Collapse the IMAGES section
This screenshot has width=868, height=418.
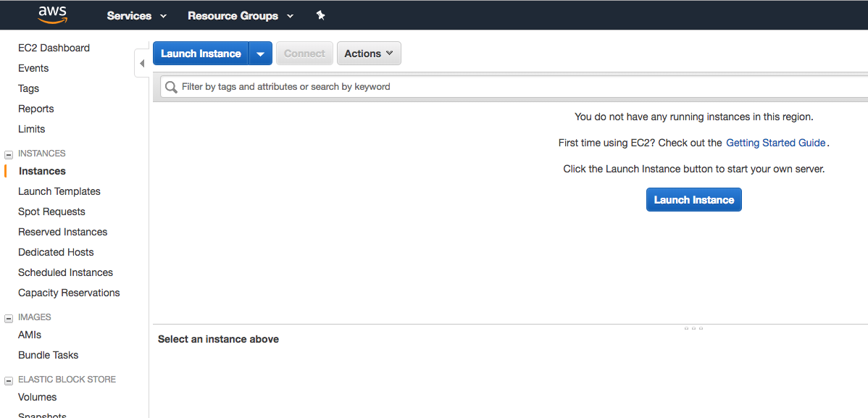point(9,318)
